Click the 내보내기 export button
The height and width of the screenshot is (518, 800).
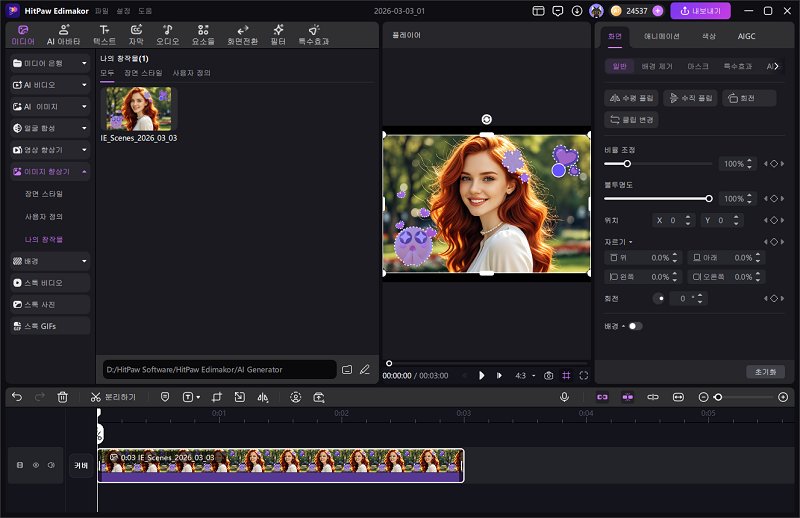pyautogui.click(x=701, y=11)
